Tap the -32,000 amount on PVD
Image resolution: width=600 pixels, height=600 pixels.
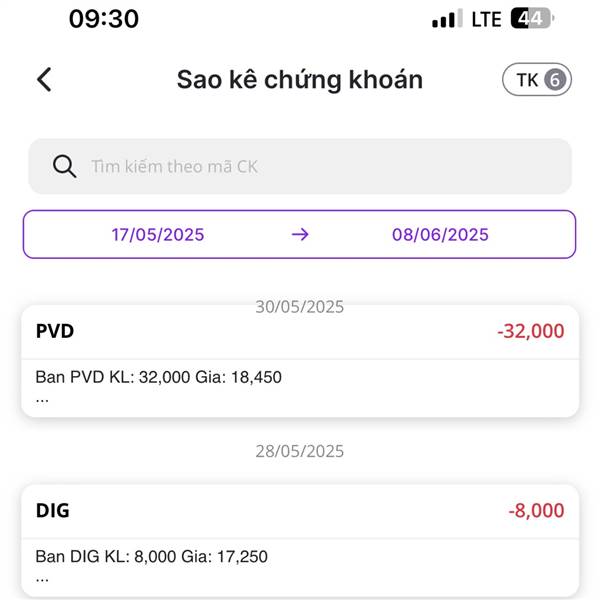[x=530, y=331]
